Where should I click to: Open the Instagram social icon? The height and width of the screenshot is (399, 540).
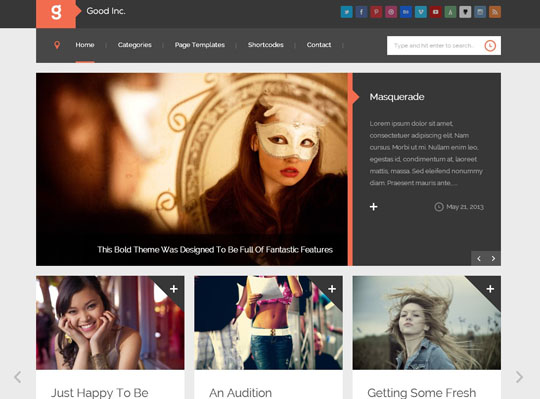pyautogui.click(x=480, y=12)
